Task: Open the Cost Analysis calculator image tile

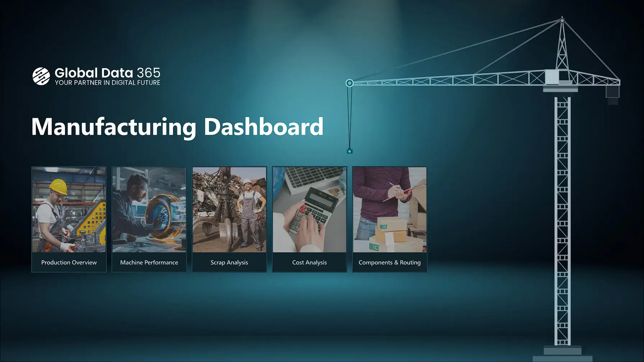Action: point(310,210)
